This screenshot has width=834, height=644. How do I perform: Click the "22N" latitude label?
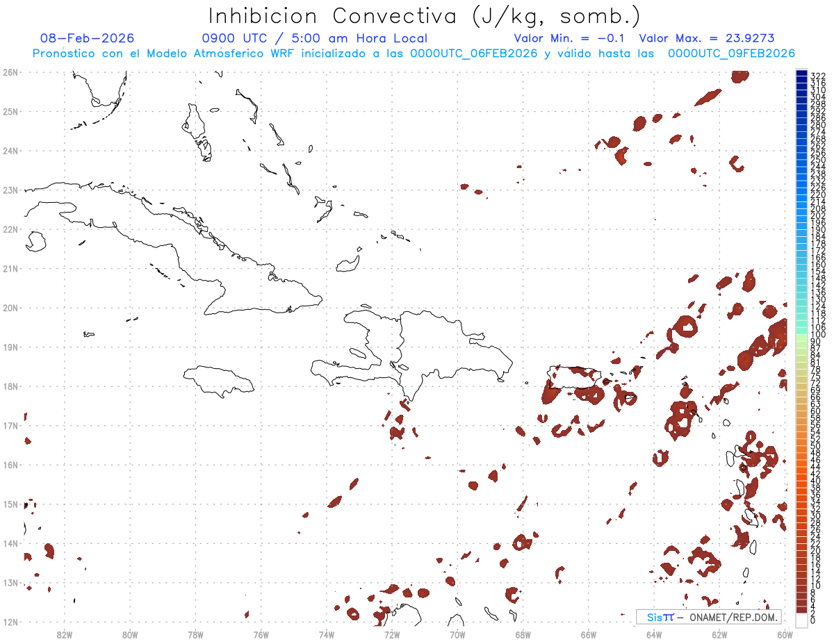coord(10,229)
